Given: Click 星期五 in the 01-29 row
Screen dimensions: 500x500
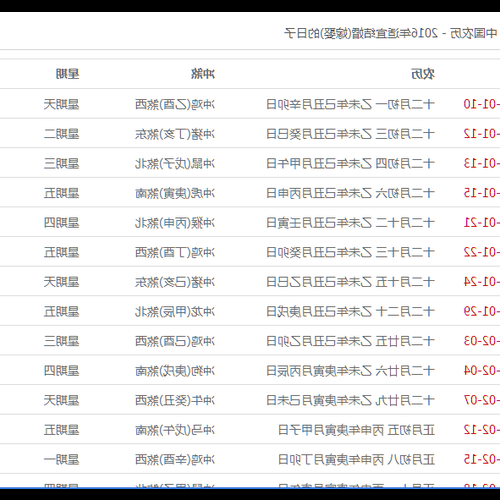Looking at the screenshot, I should coord(62,312).
